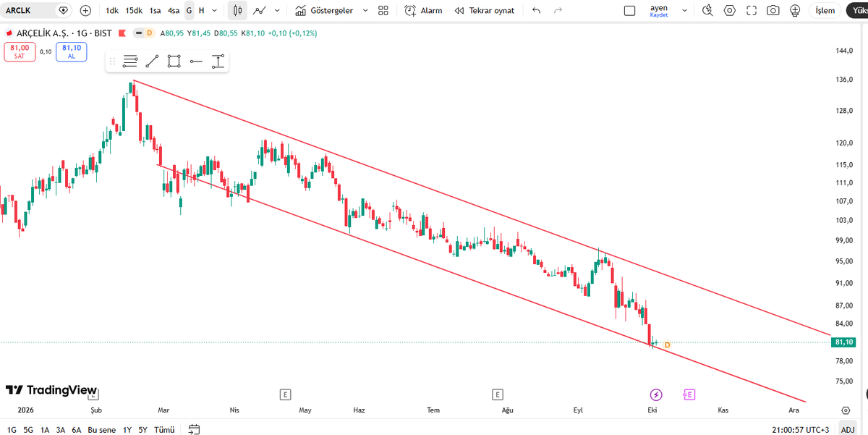Set range to 1Y
This screenshot has width=868, height=435.
coord(127,429)
